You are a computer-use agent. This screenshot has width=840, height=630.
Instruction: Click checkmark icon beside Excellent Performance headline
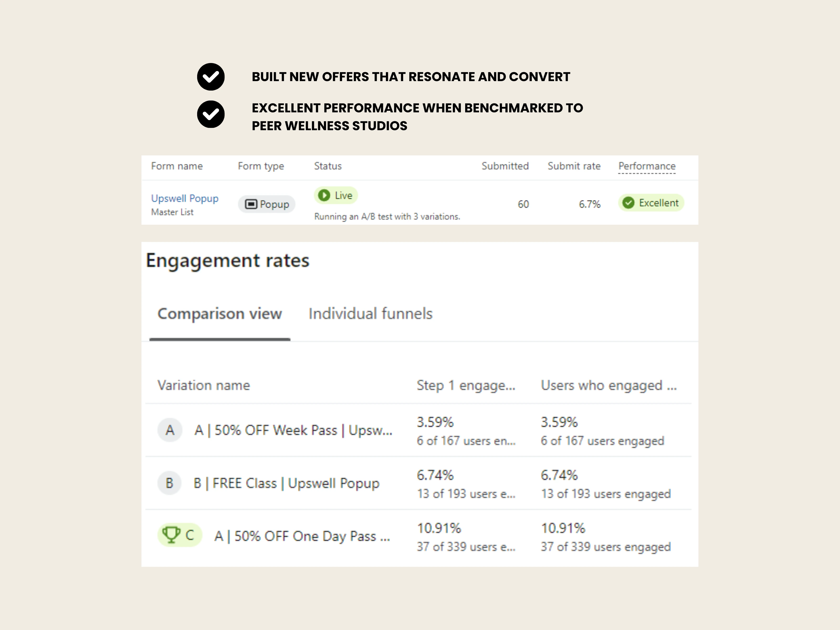(211, 114)
